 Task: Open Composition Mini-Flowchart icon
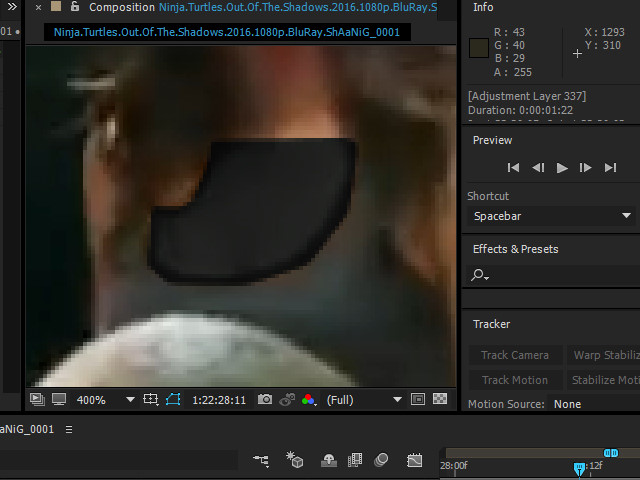(x=261, y=460)
